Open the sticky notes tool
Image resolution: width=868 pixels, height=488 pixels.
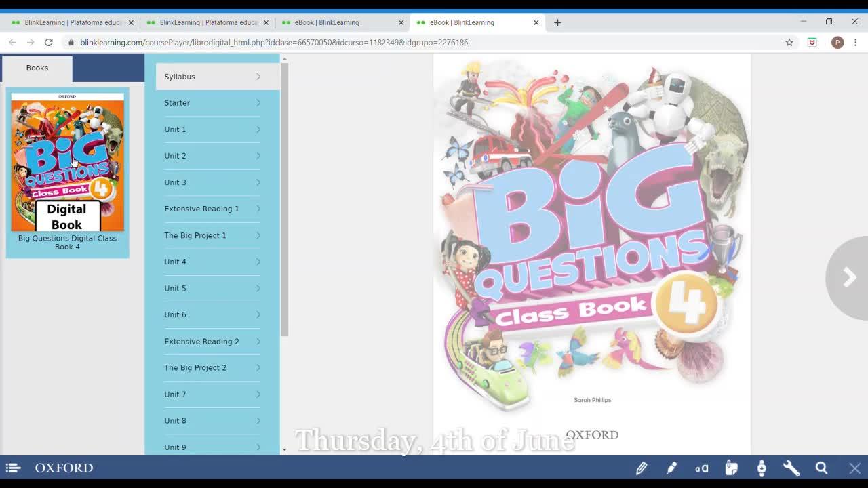pyautogui.click(x=731, y=468)
